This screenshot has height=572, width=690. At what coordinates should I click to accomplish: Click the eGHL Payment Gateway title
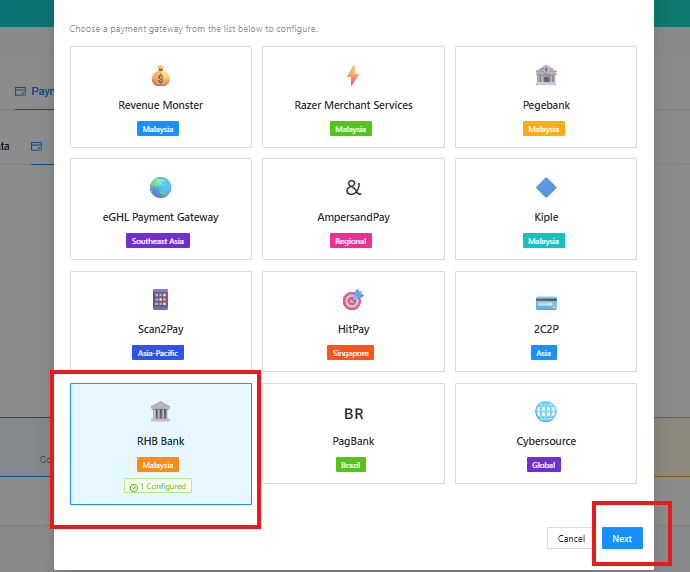(161, 217)
